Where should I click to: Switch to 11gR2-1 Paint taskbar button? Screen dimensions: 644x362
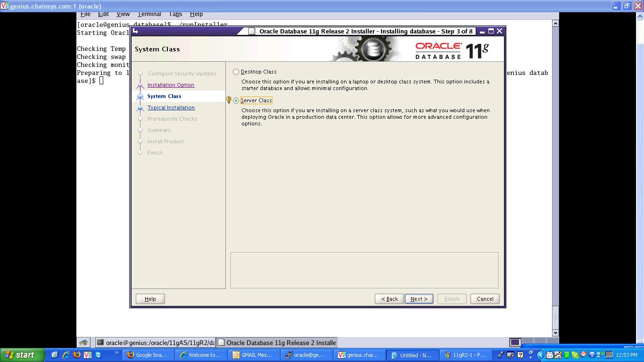pyautogui.click(x=465, y=355)
